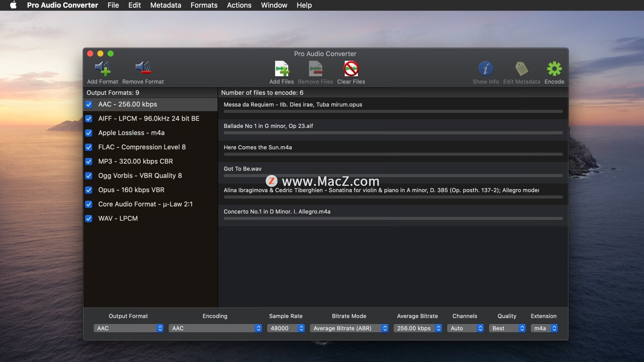Screen dimensions: 644x362
Task: Open the Edit menu
Action: coord(135,5)
